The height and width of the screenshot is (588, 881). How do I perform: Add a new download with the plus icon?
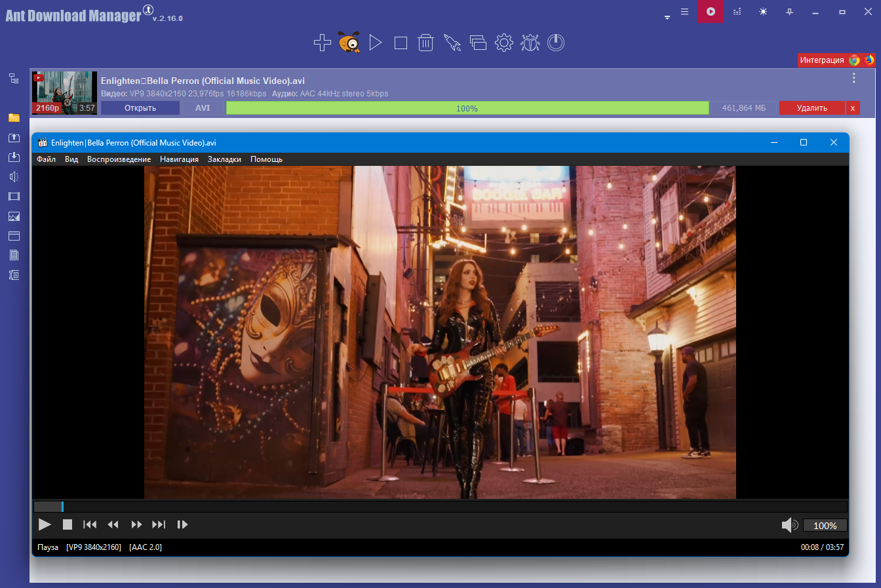(x=323, y=43)
